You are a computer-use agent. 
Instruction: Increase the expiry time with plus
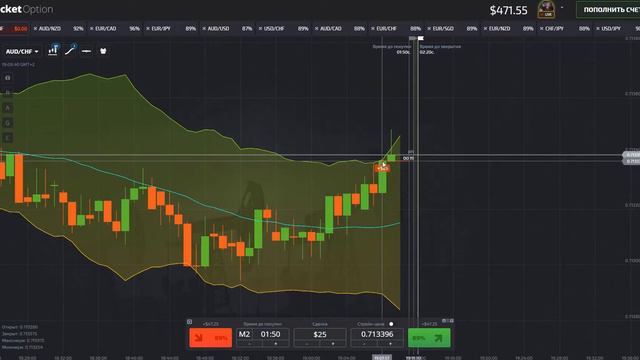click(x=276, y=344)
